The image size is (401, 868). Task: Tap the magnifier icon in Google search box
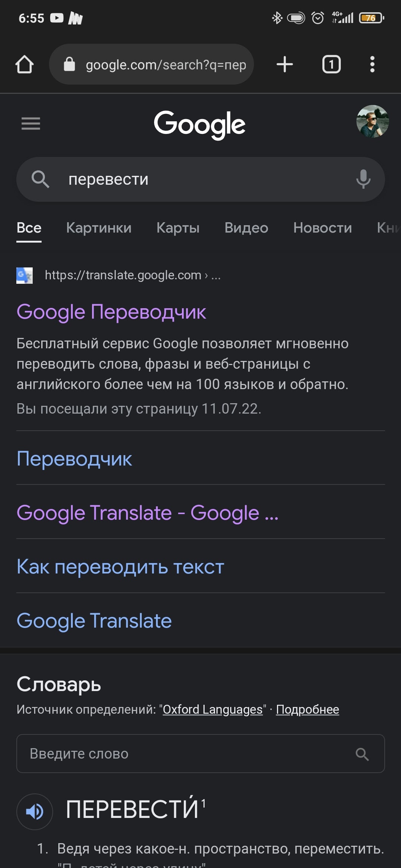coord(40,179)
